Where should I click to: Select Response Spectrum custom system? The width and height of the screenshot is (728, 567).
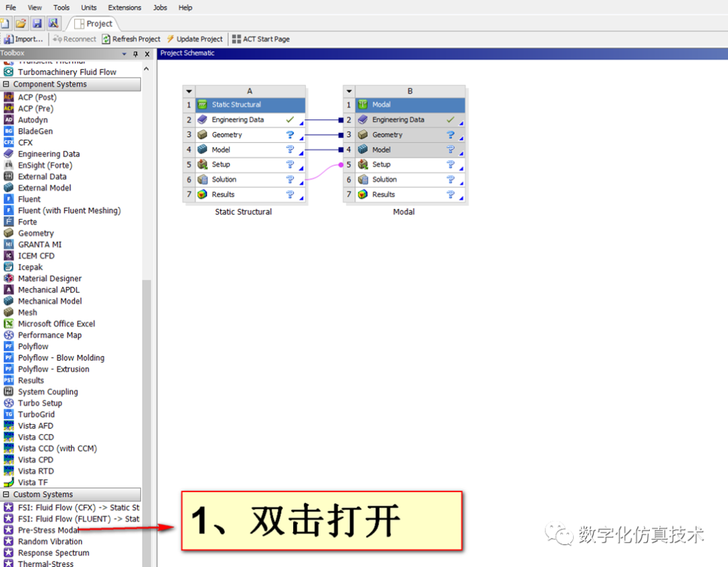point(53,553)
